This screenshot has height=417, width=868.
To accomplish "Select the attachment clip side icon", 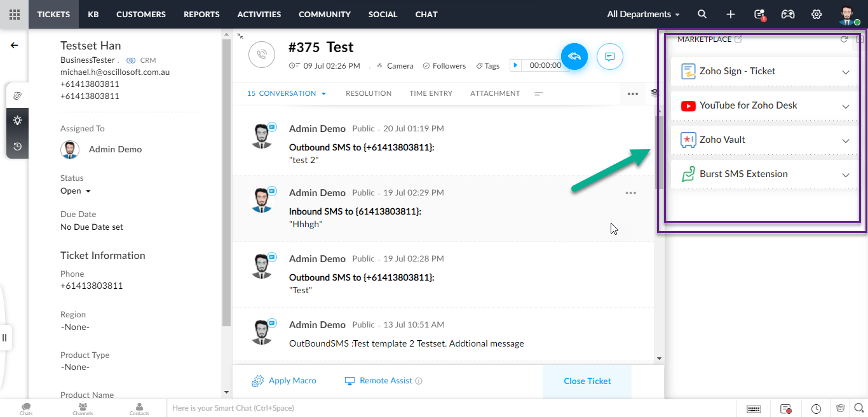I will click(x=17, y=95).
